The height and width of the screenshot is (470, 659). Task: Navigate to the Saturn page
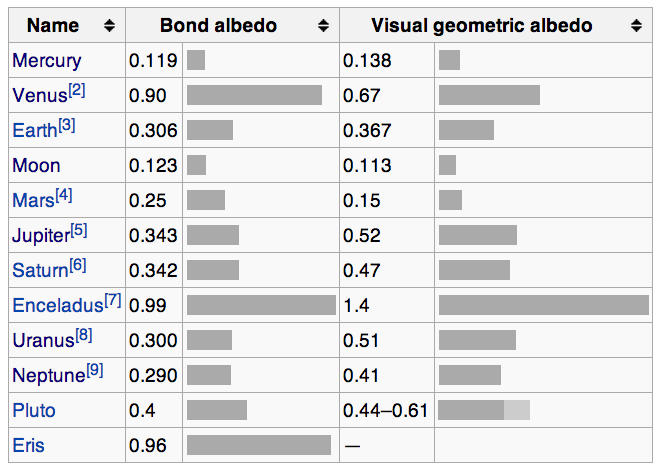40,271
